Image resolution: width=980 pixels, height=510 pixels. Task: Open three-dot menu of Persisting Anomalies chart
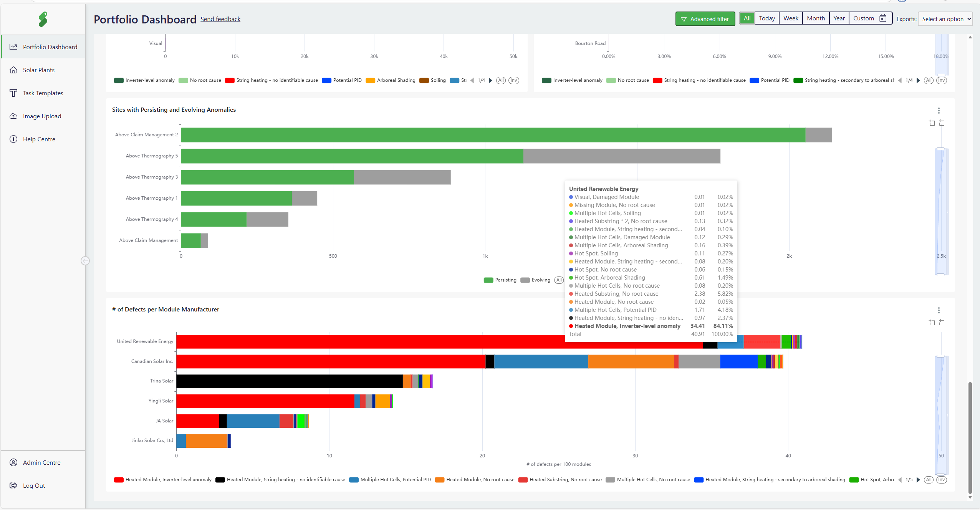click(x=939, y=111)
